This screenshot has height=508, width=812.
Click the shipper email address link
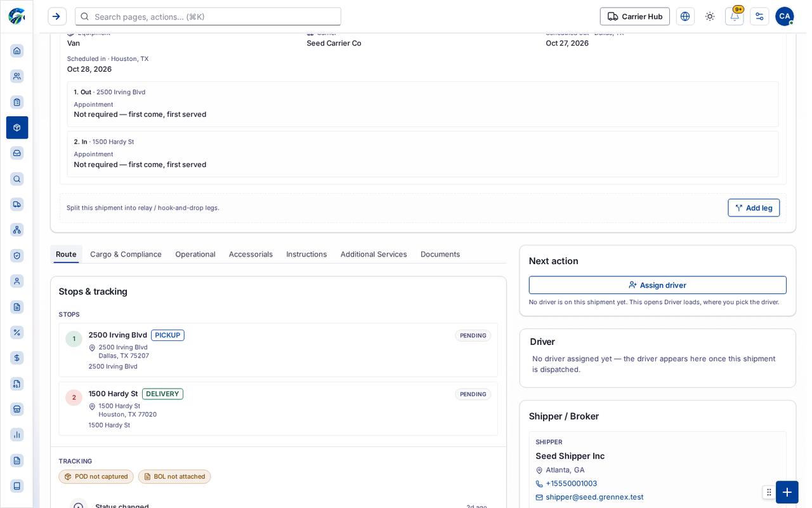594,497
